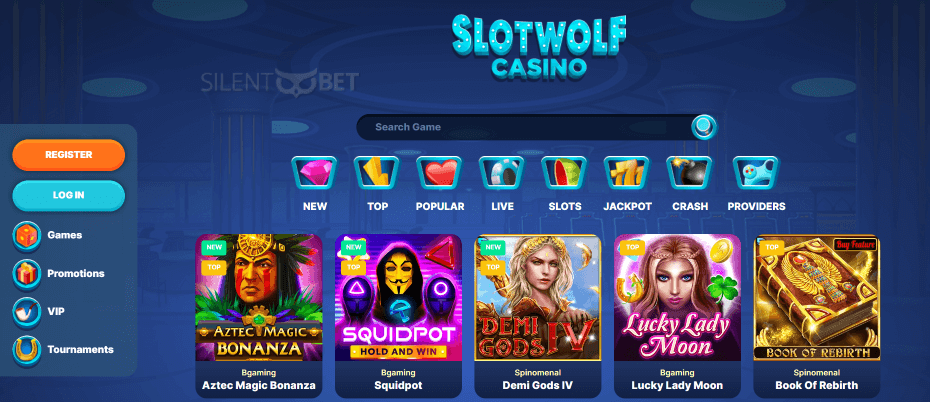
Task: Click the orange REGISTER button
Action: pos(69,155)
